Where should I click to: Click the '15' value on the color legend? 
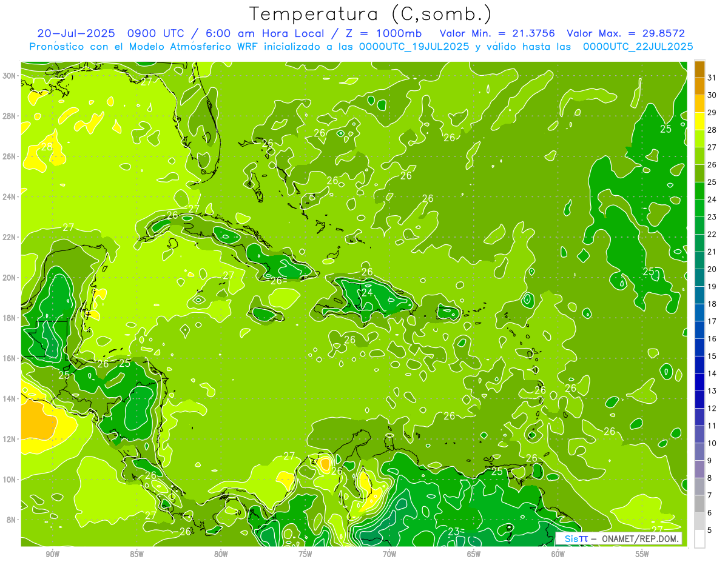(x=712, y=356)
